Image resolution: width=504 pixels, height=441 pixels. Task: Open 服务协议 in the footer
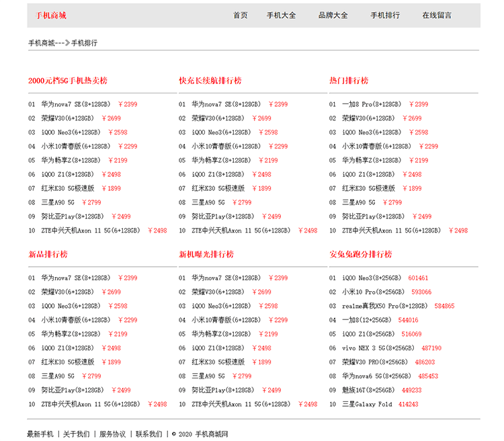(x=112, y=434)
